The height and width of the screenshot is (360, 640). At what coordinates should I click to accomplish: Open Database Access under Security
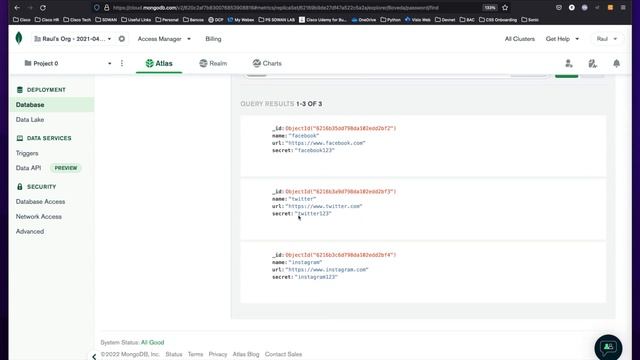[x=40, y=202]
